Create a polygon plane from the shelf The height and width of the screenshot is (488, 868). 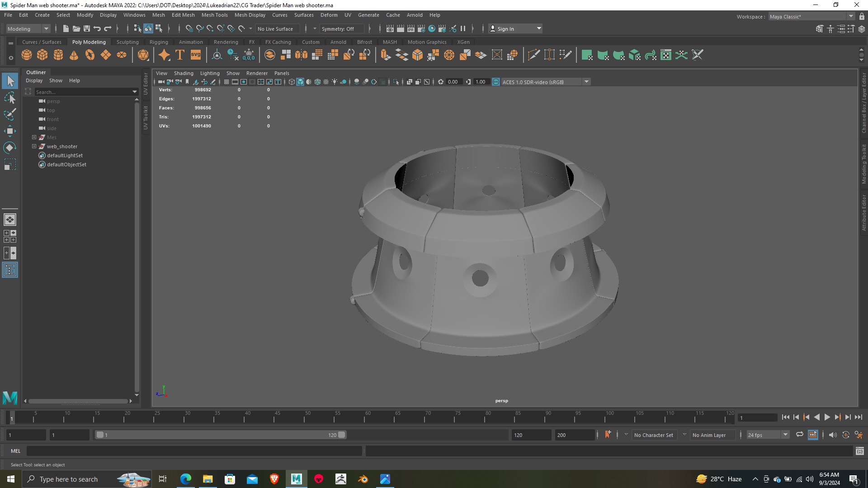point(106,55)
